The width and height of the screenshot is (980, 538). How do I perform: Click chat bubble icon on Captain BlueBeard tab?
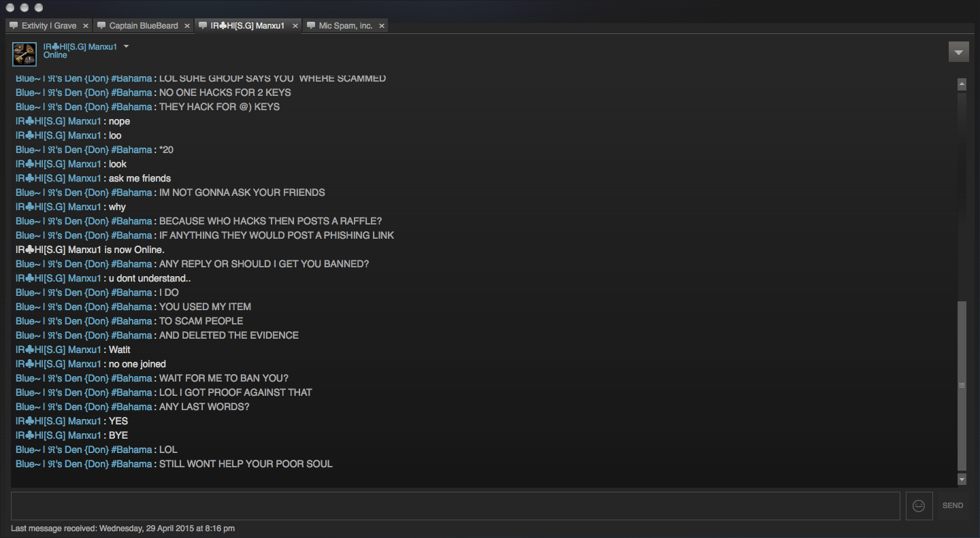[101, 26]
